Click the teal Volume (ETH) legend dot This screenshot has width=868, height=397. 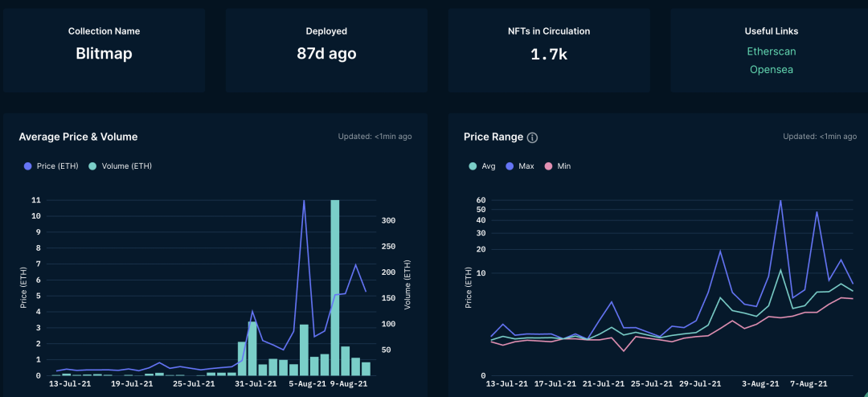pyautogui.click(x=92, y=166)
